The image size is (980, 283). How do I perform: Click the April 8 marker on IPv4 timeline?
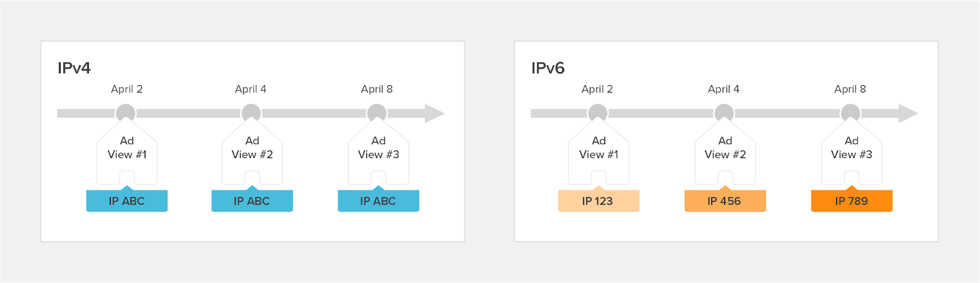point(377,113)
